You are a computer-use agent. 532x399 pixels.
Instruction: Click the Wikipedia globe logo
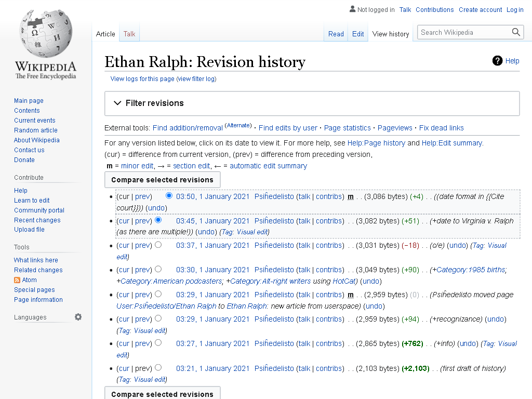[x=46, y=34]
